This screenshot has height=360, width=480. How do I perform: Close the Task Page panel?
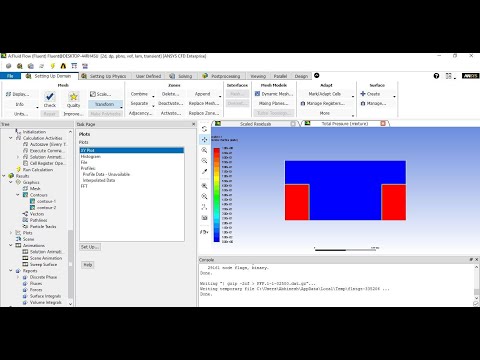(194, 124)
